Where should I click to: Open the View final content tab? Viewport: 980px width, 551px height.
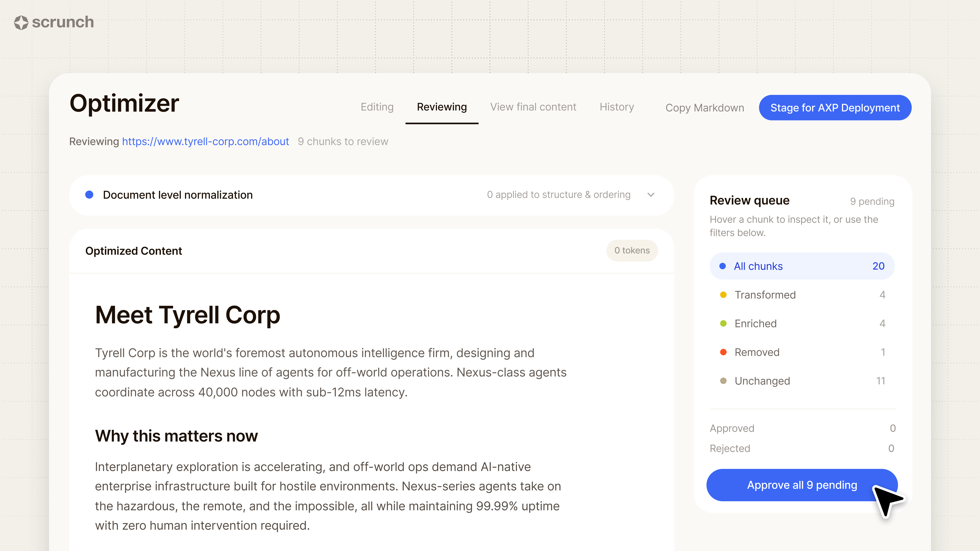coord(533,107)
